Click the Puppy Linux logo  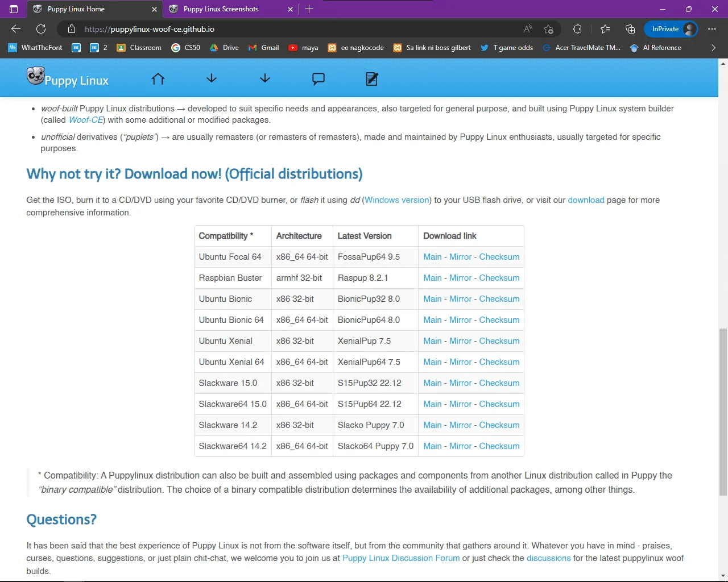68,78
